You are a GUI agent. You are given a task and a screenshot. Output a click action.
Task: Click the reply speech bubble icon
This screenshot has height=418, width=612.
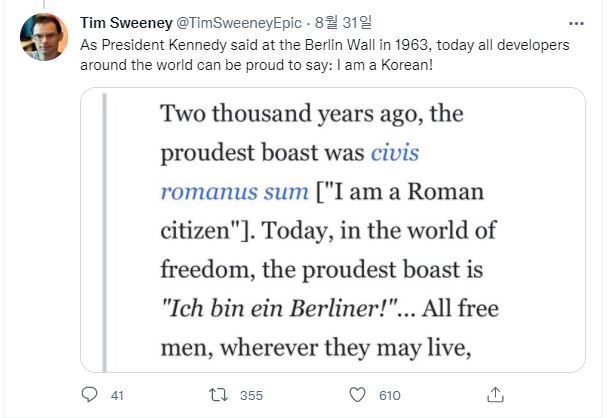(89, 395)
